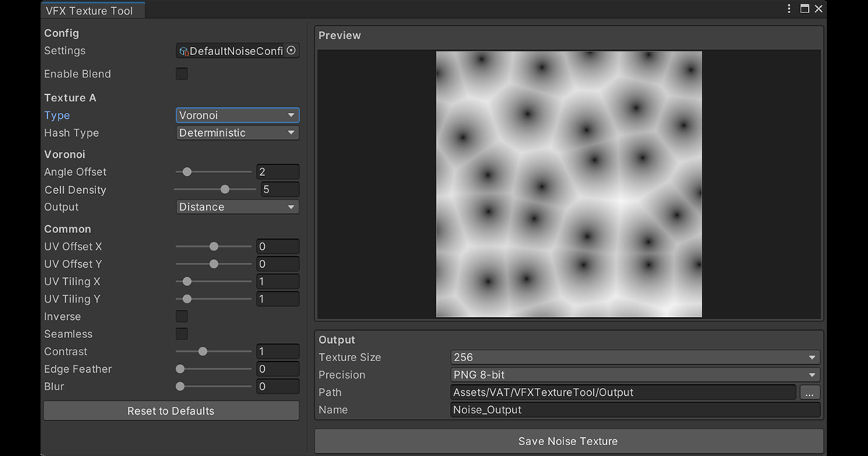Click the Blur slider

pyautogui.click(x=213, y=387)
